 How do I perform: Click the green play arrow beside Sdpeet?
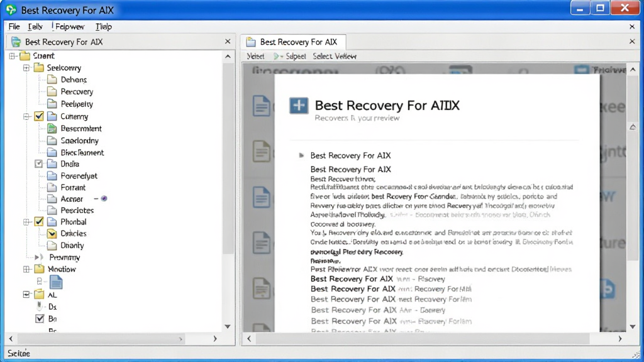[277, 56]
